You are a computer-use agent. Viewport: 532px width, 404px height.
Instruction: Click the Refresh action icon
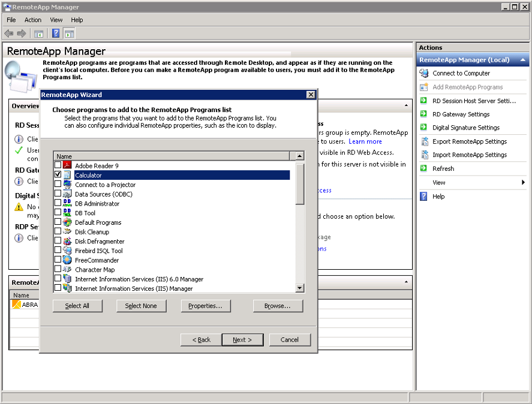(424, 168)
